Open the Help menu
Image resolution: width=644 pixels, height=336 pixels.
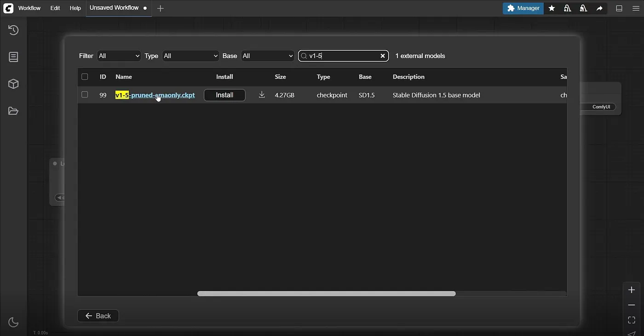pyautogui.click(x=75, y=8)
